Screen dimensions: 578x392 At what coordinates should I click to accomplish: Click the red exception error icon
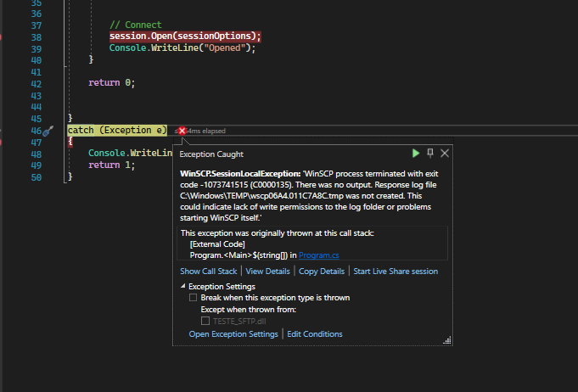click(x=182, y=131)
